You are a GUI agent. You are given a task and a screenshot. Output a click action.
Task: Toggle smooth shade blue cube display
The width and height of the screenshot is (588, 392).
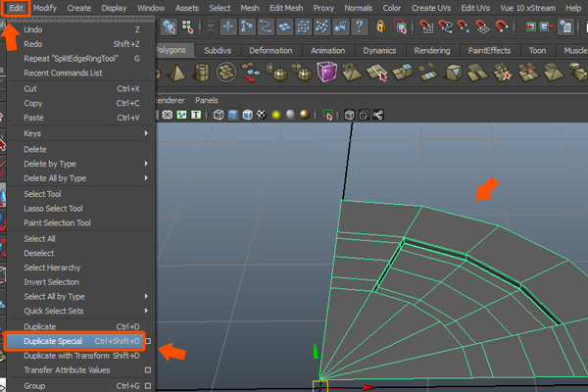point(232,115)
